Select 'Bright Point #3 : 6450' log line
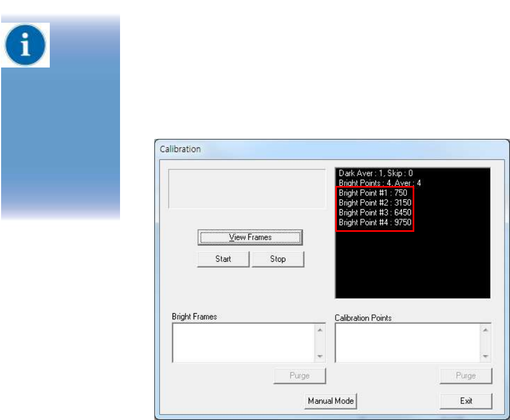Viewport: 510px width, 420px height. 375,212
